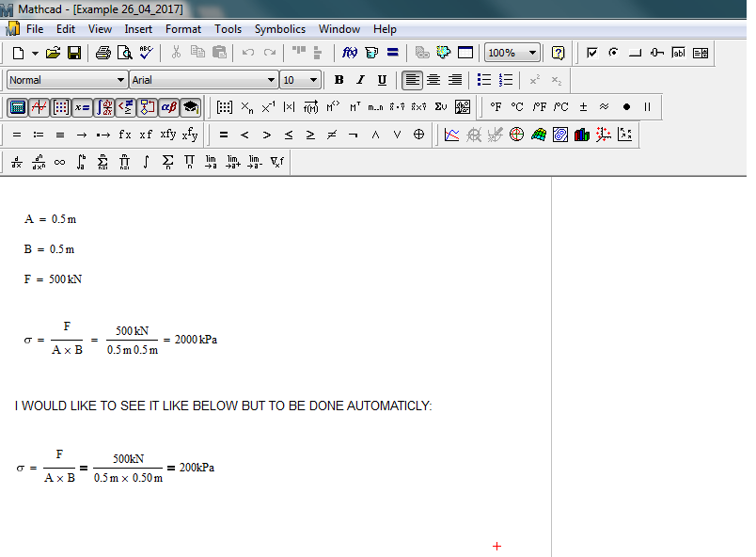
Task: Open the File menu
Action: click(x=35, y=29)
